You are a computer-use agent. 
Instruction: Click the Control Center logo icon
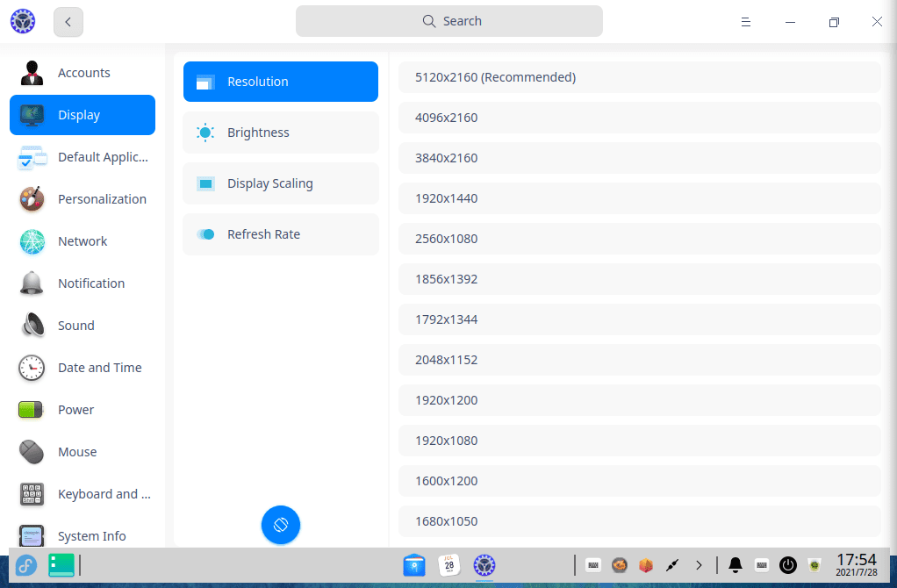click(23, 22)
